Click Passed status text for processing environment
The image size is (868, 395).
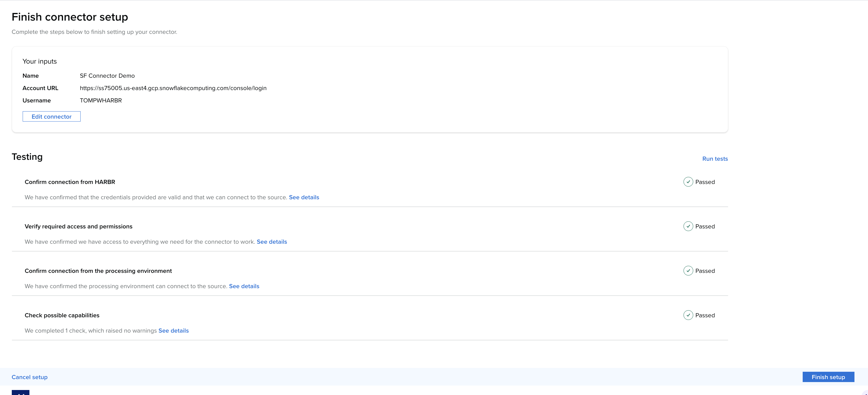705,271
